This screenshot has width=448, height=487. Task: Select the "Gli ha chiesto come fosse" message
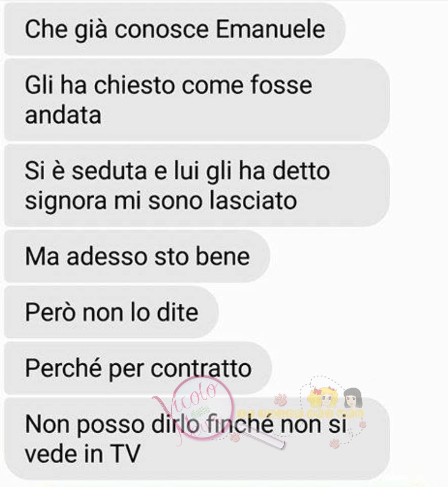tap(197, 99)
